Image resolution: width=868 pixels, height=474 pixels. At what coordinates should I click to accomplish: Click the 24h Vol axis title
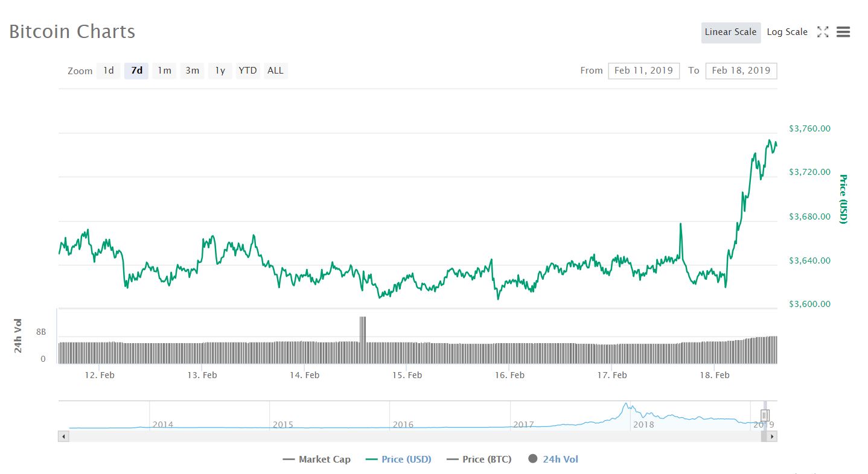tap(19, 335)
